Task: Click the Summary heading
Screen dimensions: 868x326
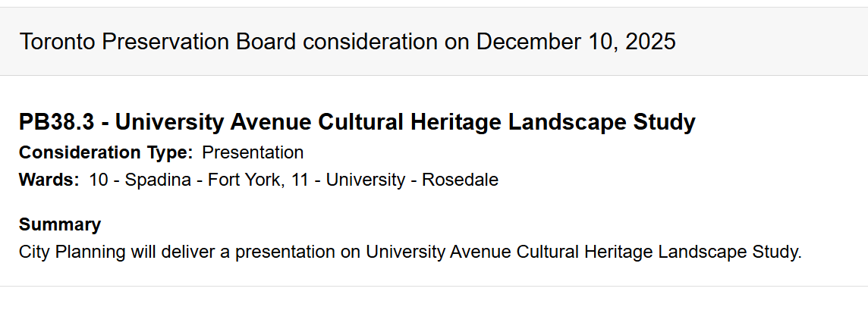Action: (x=60, y=224)
